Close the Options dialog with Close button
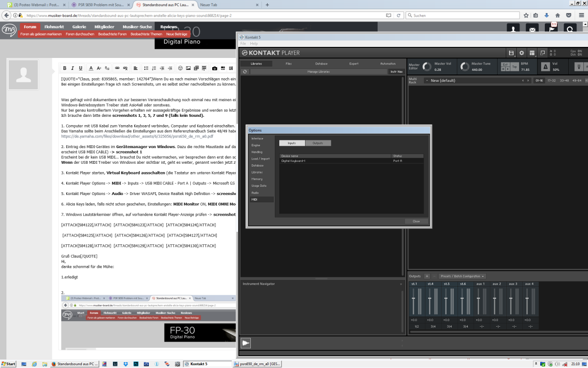Image resolution: width=588 pixels, height=368 pixels. pyautogui.click(x=416, y=221)
